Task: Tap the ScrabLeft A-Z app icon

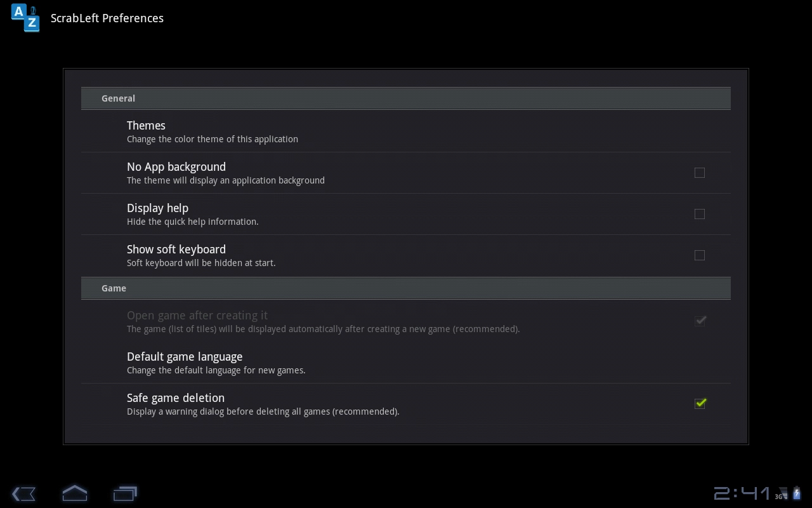Action: [25, 18]
